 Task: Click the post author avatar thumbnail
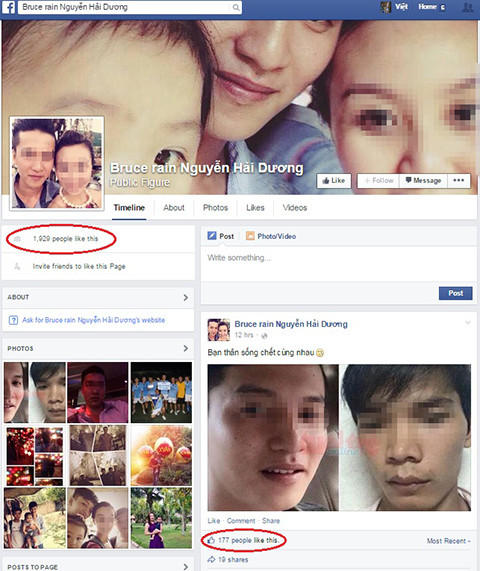click(x=219, y=330)
